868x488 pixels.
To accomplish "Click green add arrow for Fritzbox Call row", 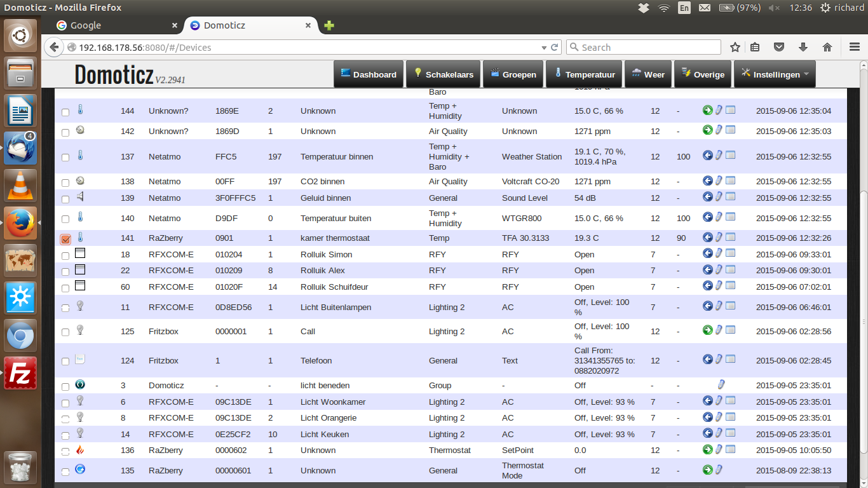I will coord(708,330).
